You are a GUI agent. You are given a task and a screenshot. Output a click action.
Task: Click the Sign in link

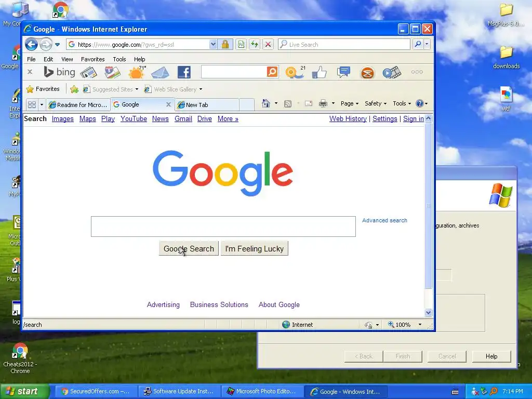coord(413,119)
